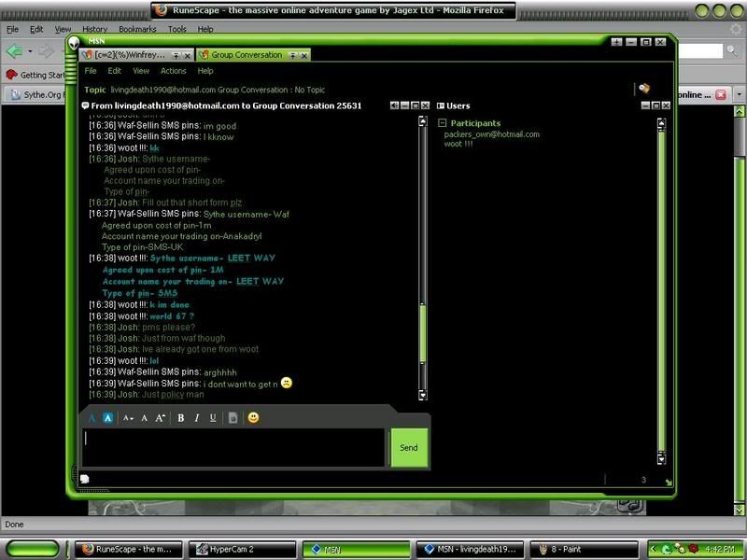This screenshot has width=747, height=560.
Task: Toggle the sound icon in conversation header
Action: pos(394,105)
